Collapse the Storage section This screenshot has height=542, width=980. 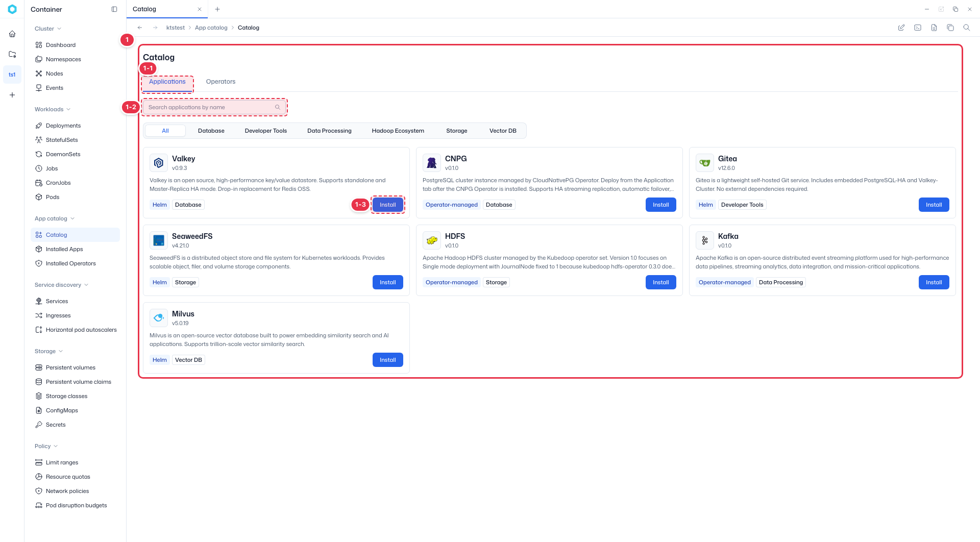(49, 351)
